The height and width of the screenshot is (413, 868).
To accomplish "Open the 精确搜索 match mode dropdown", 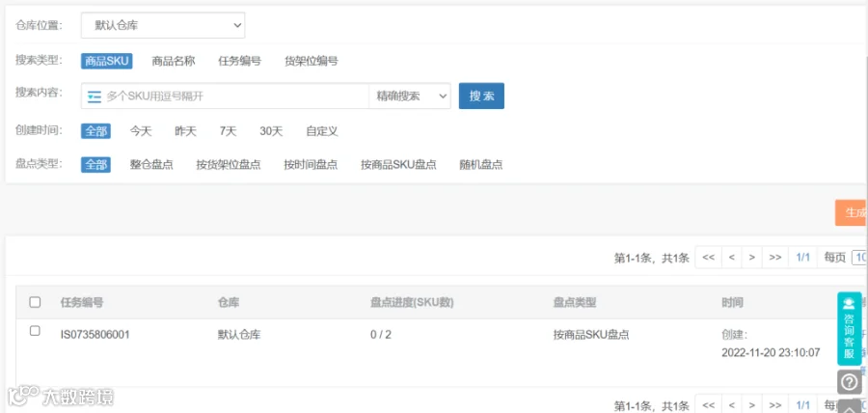I will (x=410, y=96).
